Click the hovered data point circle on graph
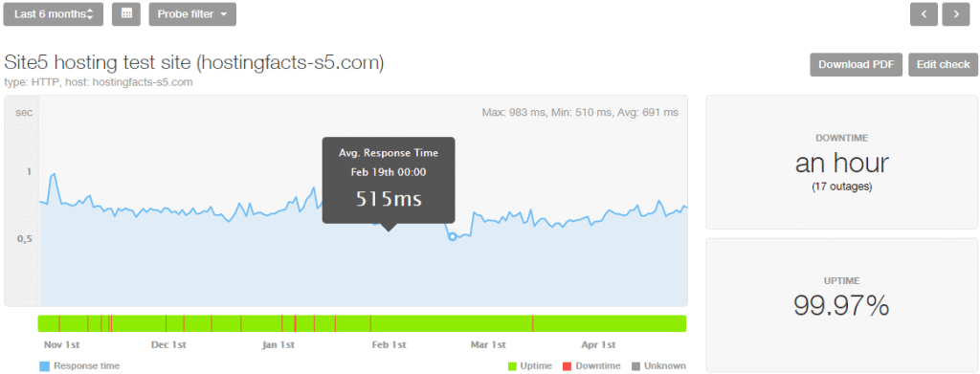The height and width of the screenshot is (374, 980). click(453, 236)
